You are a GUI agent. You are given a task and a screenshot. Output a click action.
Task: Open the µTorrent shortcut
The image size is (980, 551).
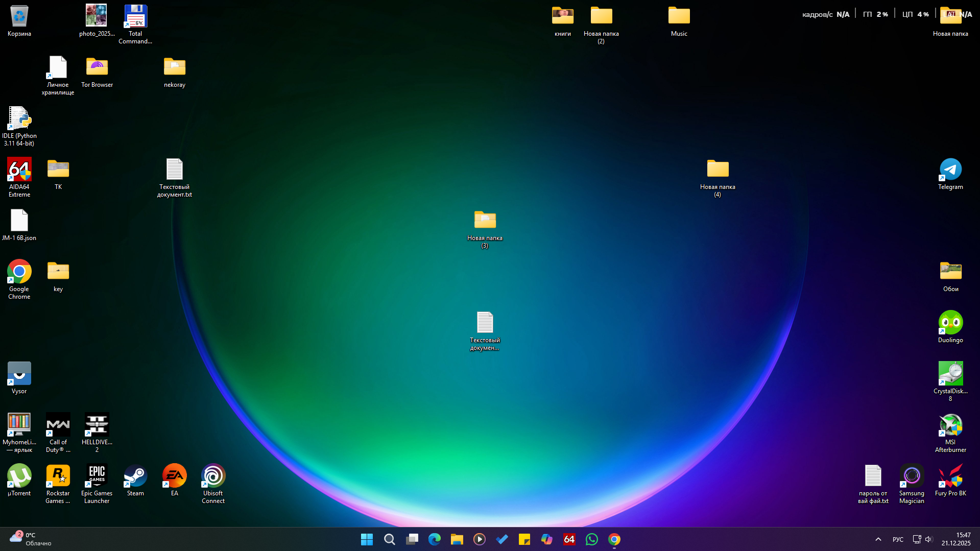click(x=19, y=481)
